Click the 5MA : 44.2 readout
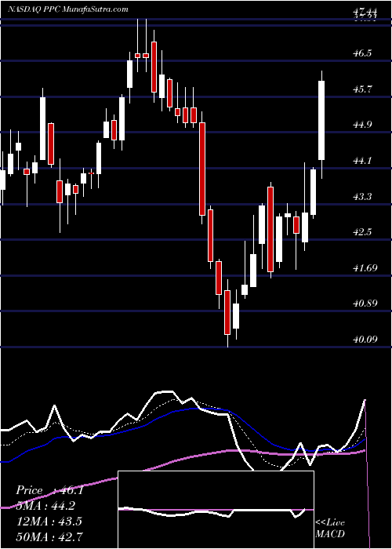The height and width of the screenshot is (549, 392). 47,506
